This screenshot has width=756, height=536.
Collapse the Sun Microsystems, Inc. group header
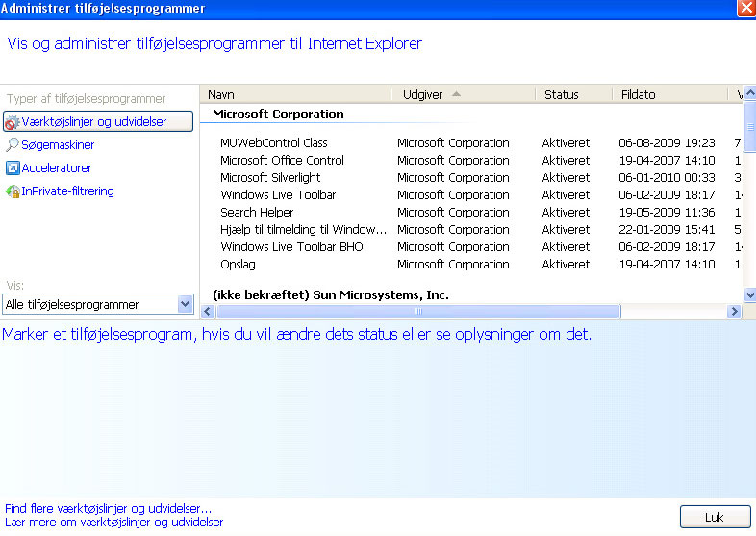(x=331, y=294)
